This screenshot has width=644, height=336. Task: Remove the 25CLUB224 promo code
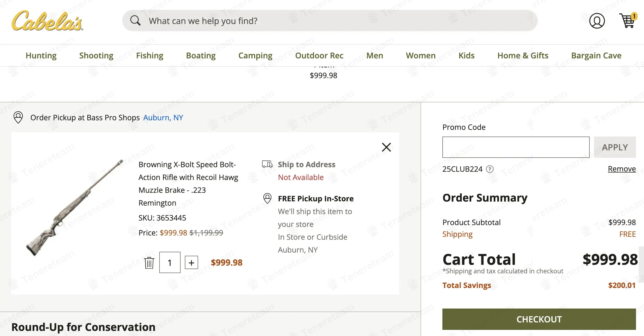622,169
